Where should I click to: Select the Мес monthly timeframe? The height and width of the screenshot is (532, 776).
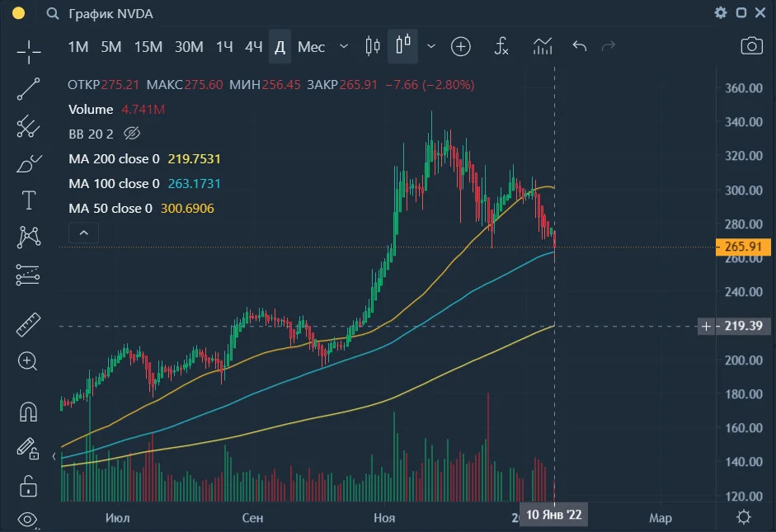[x=311, y=47]
